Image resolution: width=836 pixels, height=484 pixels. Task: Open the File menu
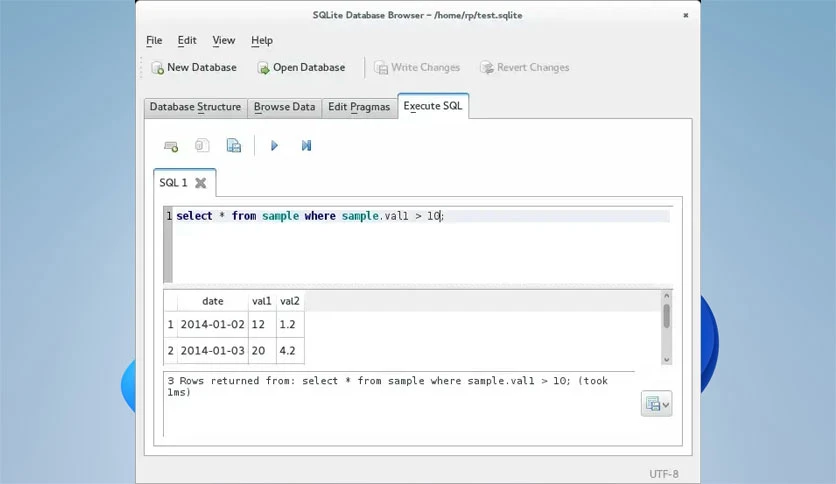(x=154, y=41)
